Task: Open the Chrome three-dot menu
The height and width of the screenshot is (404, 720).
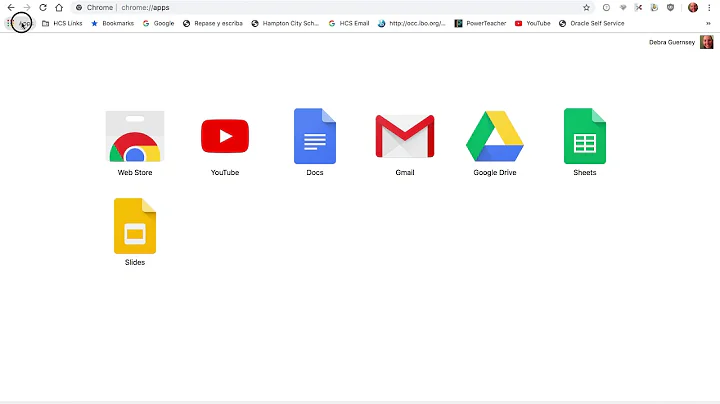Action: [709, 7]
